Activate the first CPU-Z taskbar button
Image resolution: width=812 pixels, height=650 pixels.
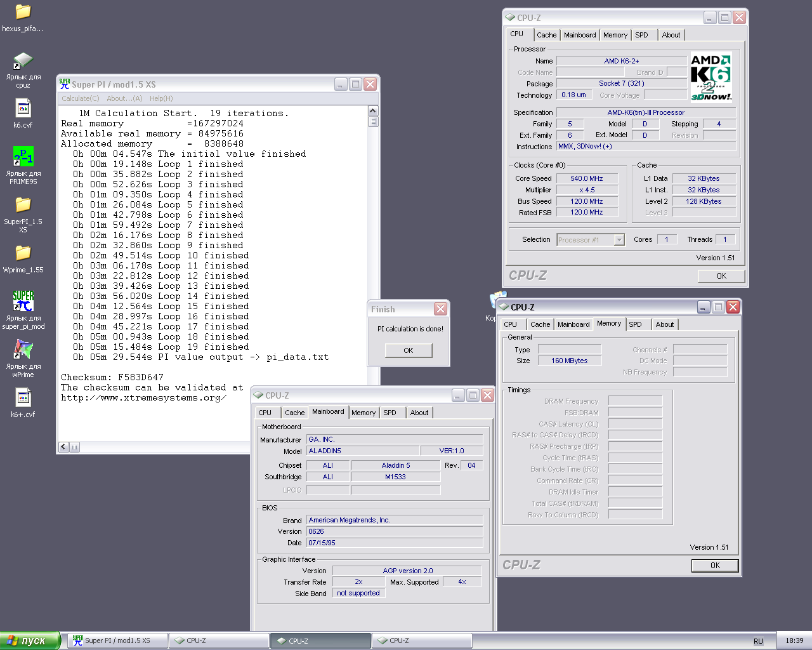[x=219, y=641]
